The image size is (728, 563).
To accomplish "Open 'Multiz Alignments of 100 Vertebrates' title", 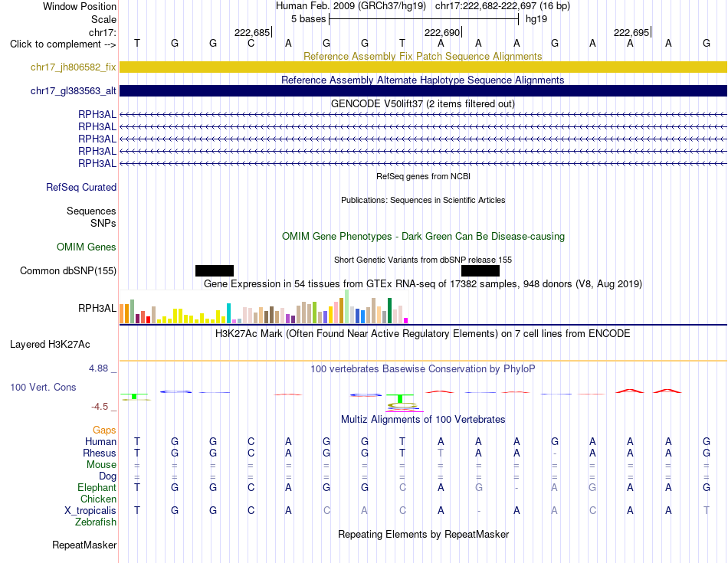I will (x=423, y=420).
